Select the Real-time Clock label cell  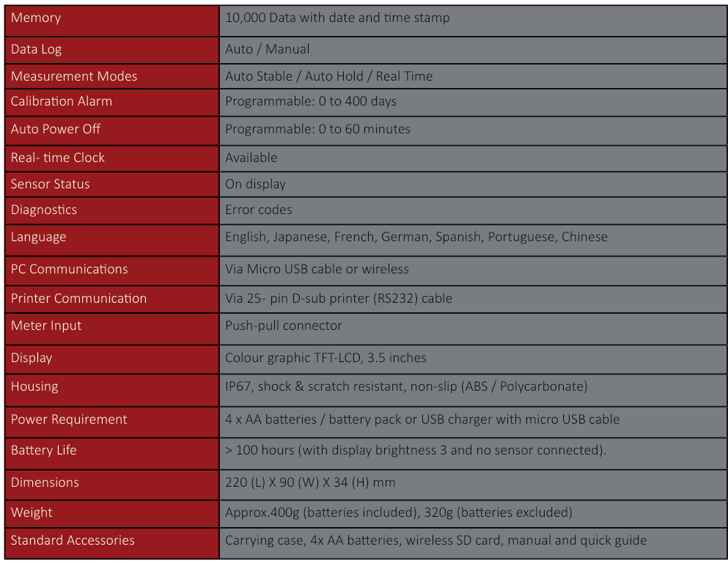(x=58, y=158)
